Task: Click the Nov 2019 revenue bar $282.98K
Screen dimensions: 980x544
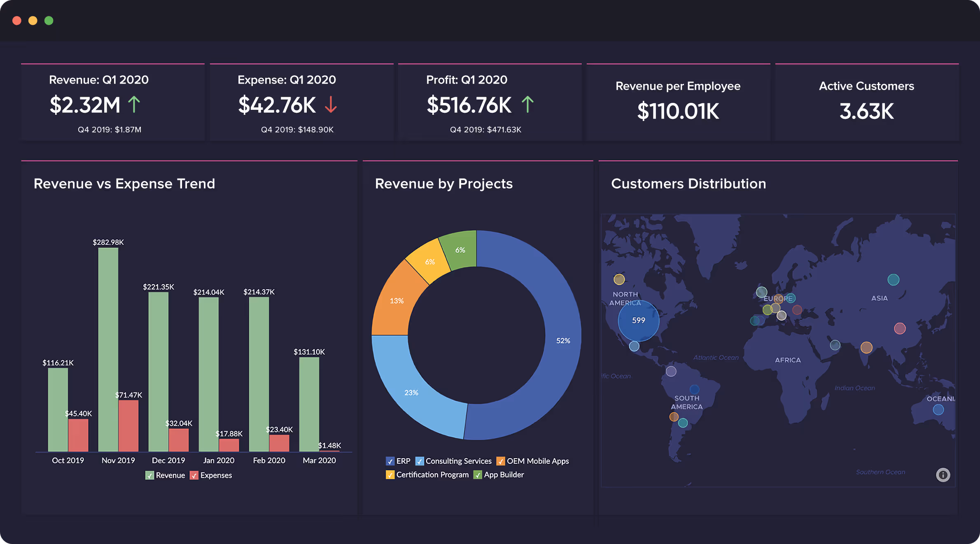Action: click(108, 350)
